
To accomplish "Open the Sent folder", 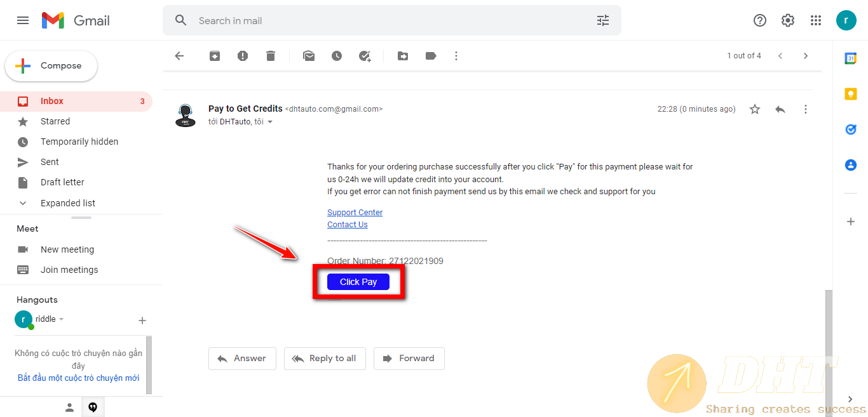I will coord(50,162).
